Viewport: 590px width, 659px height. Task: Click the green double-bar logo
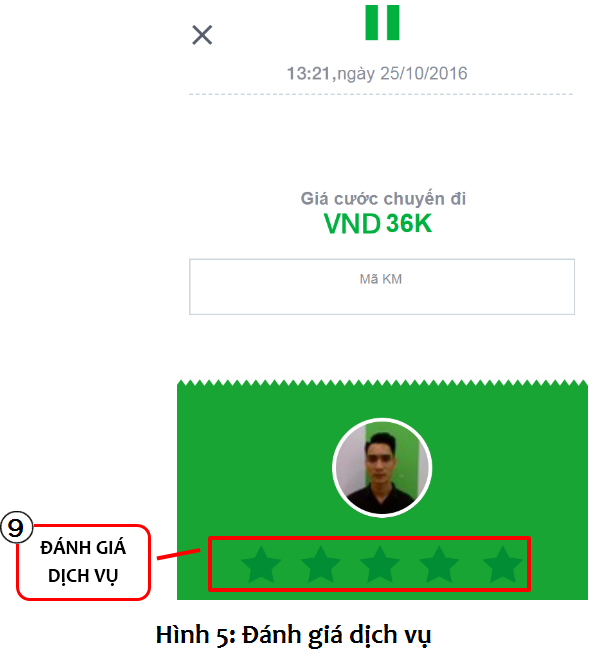[382, 23]
